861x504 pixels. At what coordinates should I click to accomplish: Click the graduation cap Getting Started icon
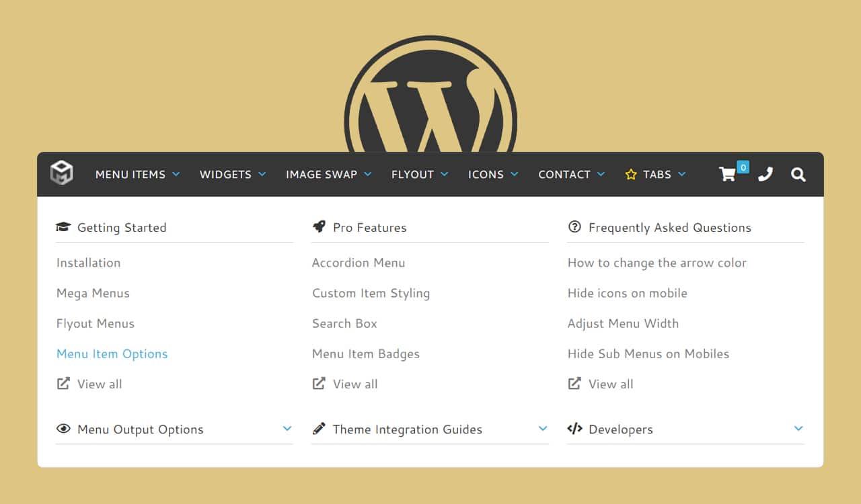coord(63,227)
